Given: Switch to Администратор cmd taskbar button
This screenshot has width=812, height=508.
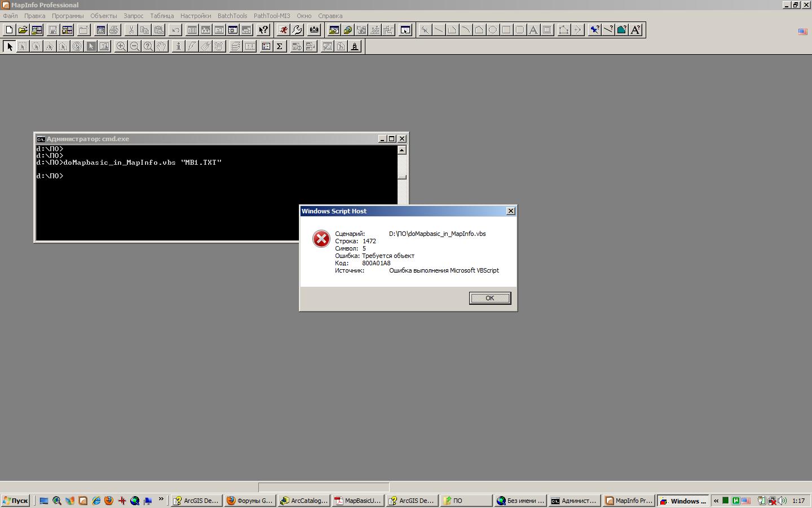Looking at the screenshot, I should pos(574,501).
